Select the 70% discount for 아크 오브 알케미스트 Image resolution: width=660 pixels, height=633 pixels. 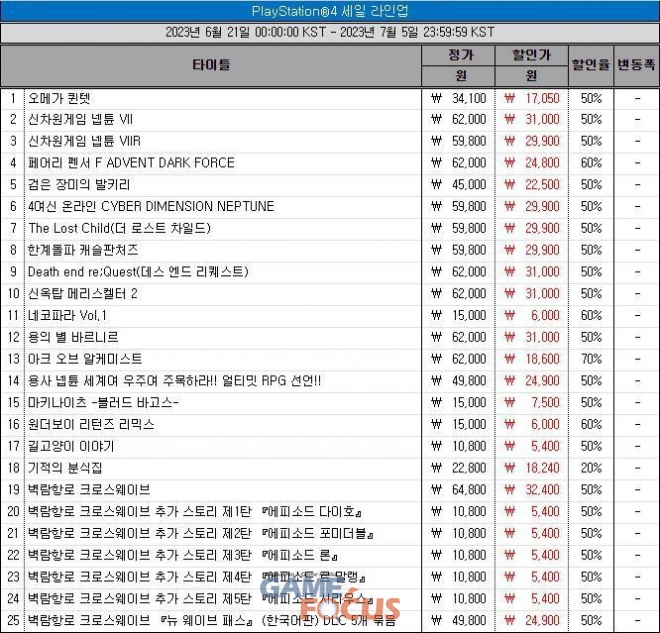point(591,359)
